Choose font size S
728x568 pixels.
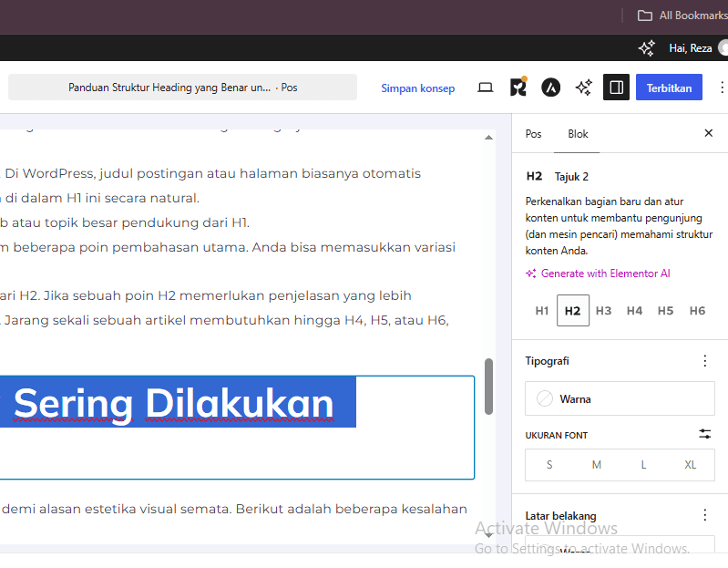(549, 465)
